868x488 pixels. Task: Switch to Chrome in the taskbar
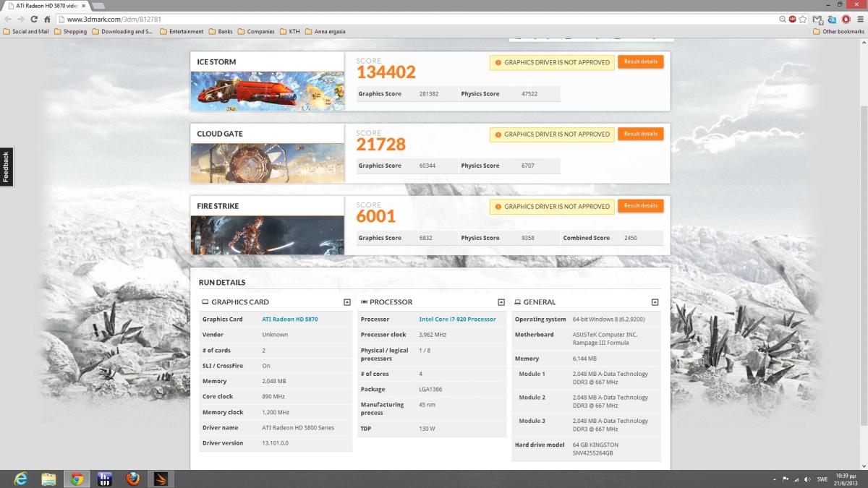(x=76, y=479)
